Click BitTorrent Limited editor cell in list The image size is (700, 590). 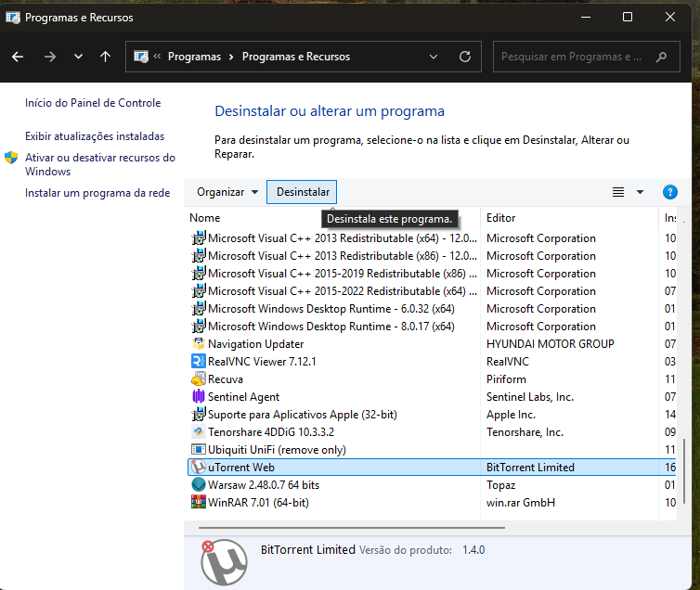tap(530, 468)
